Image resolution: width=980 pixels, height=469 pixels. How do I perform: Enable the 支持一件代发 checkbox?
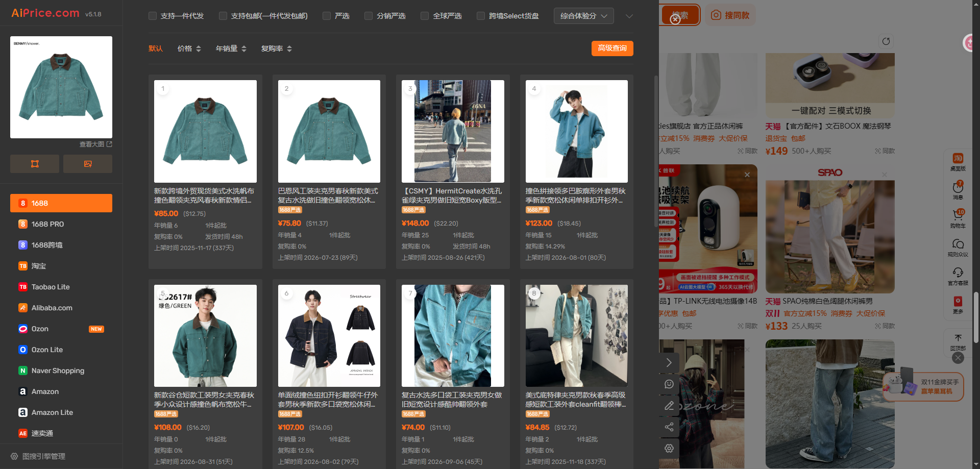(153, 16)
